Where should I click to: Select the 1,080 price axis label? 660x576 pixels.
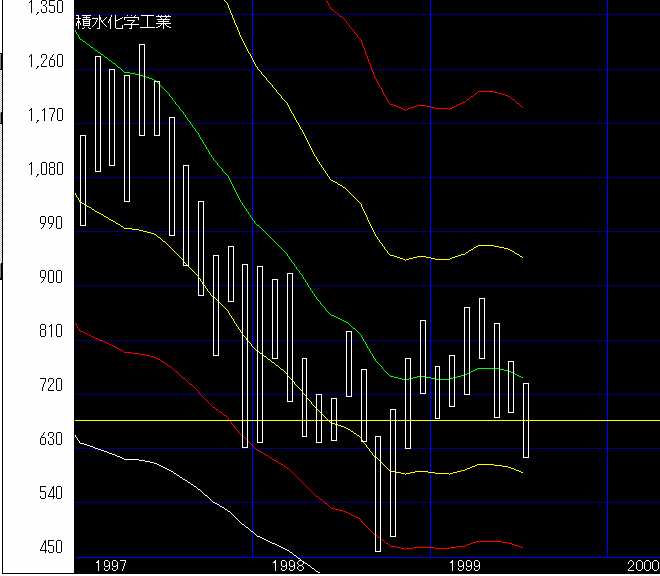pos(46,170)
